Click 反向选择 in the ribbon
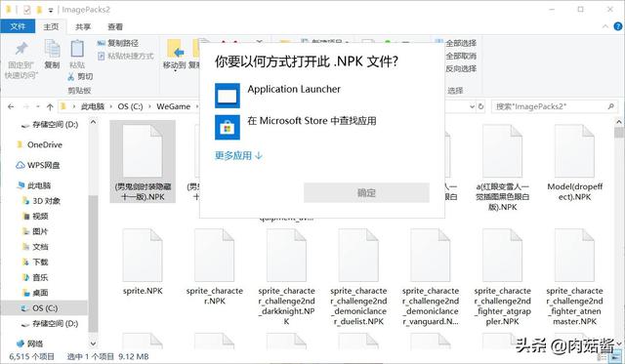625x364 pixels. click(x=461, y=68)
